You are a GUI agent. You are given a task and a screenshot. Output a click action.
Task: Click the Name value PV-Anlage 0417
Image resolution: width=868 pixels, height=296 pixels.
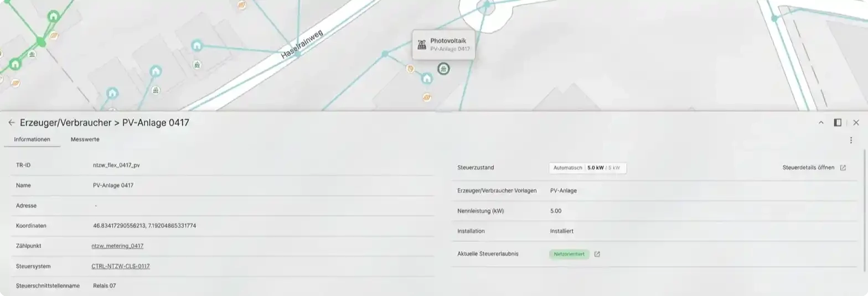113,185
